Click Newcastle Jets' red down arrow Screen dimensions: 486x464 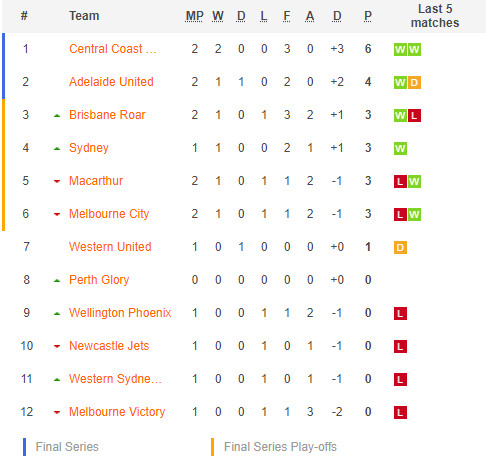57,347
